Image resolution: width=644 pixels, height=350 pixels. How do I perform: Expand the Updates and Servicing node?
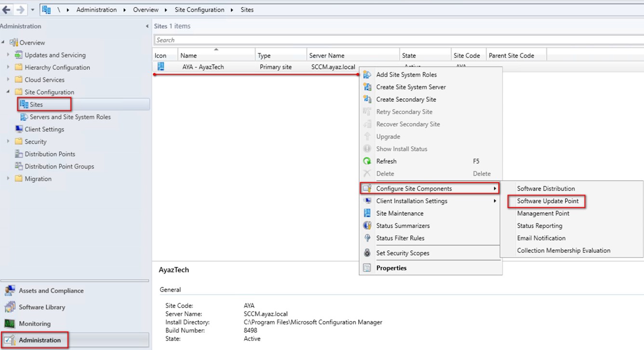8,55
